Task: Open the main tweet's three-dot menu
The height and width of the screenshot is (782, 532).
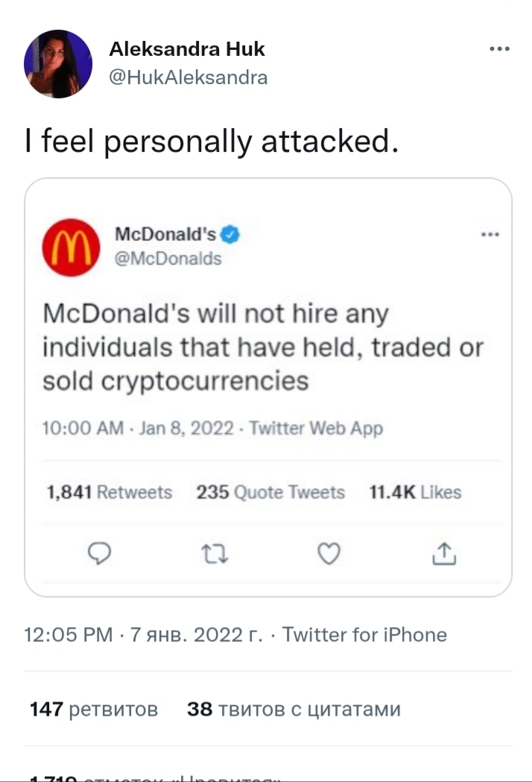Action: [498, 49]
